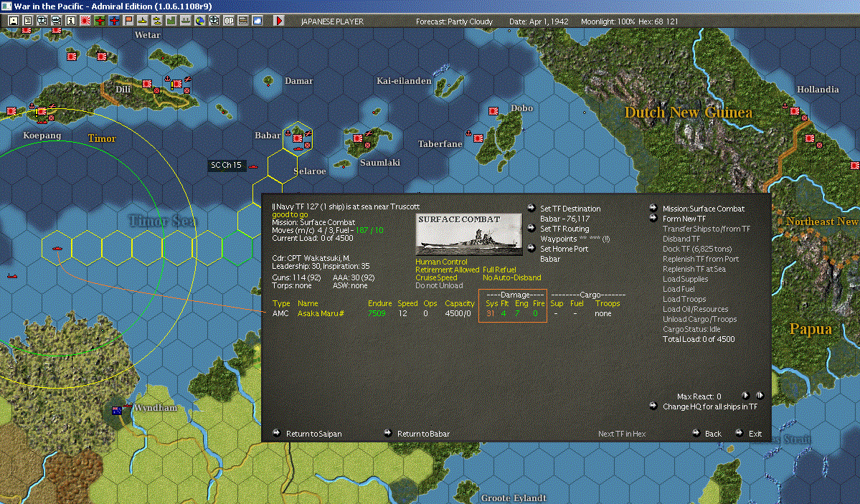Viewport: 860px width, 504px height.
Task: Exit the task force panel
Action: pyautogui.click(x=755, y=434)
